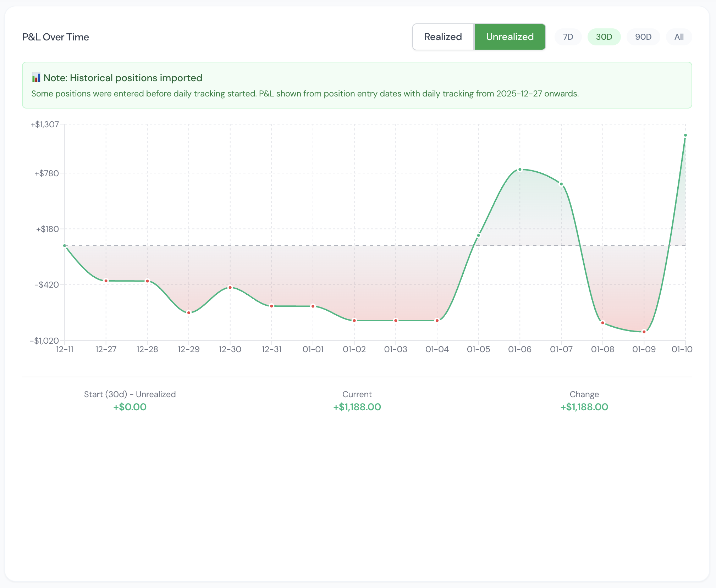
Task: Click the 01-05 data point above baseline
Action: click(x=479, y=235)
